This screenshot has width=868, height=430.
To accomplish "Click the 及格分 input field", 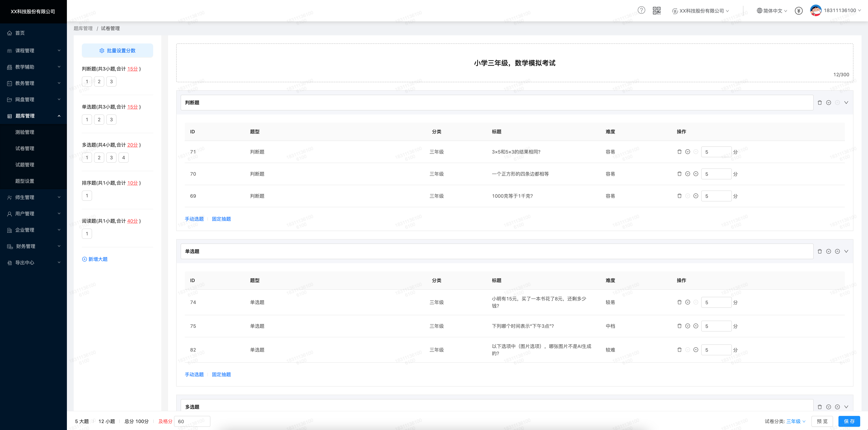I will [x=192, y=421].
